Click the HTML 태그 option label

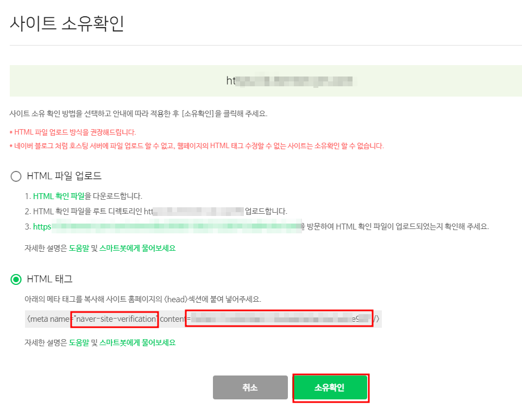pyautogui.click(x=49, y=279)
